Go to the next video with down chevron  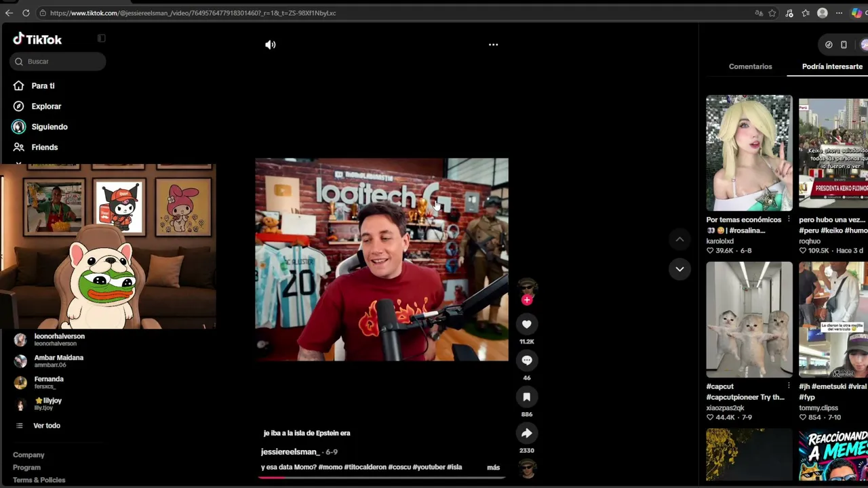click(x=679, y=269)
